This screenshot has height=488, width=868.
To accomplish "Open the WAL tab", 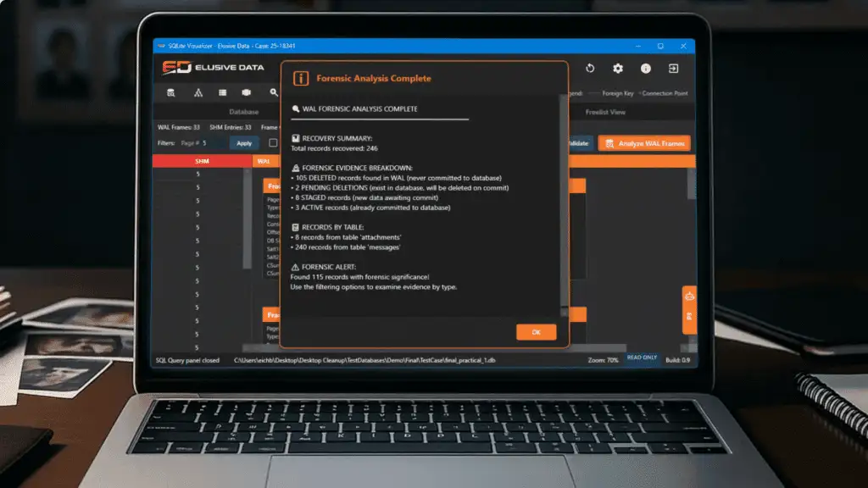I will 264,160.
